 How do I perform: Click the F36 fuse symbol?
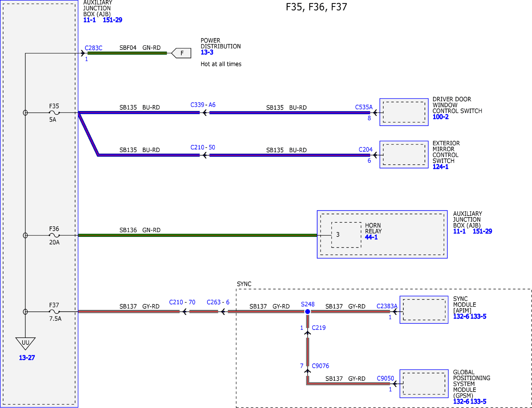pos(54,235)
